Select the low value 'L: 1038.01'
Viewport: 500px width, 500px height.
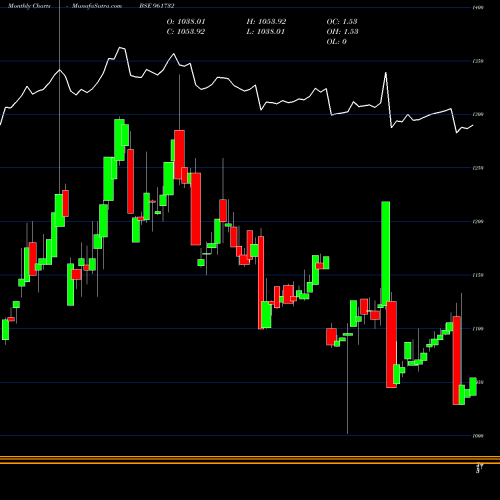[x=266, y=32]
